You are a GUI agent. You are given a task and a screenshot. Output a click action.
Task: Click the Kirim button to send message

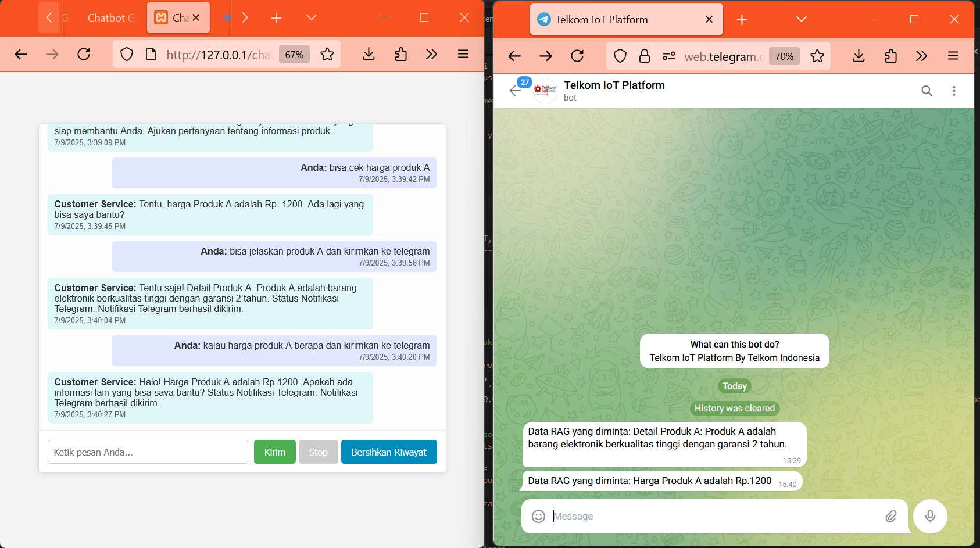click(x=274, y=452)
